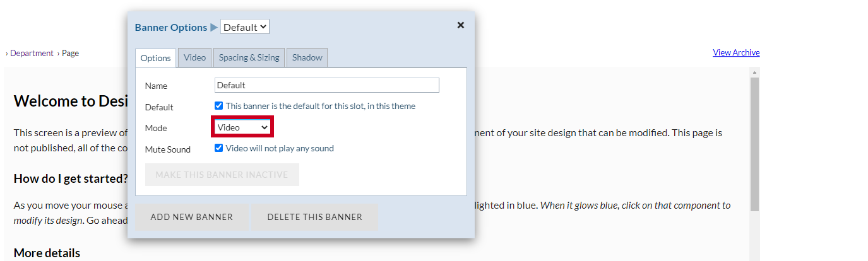Open the View Archive link
The image size is (868, 261).
(x=736, y=52)
